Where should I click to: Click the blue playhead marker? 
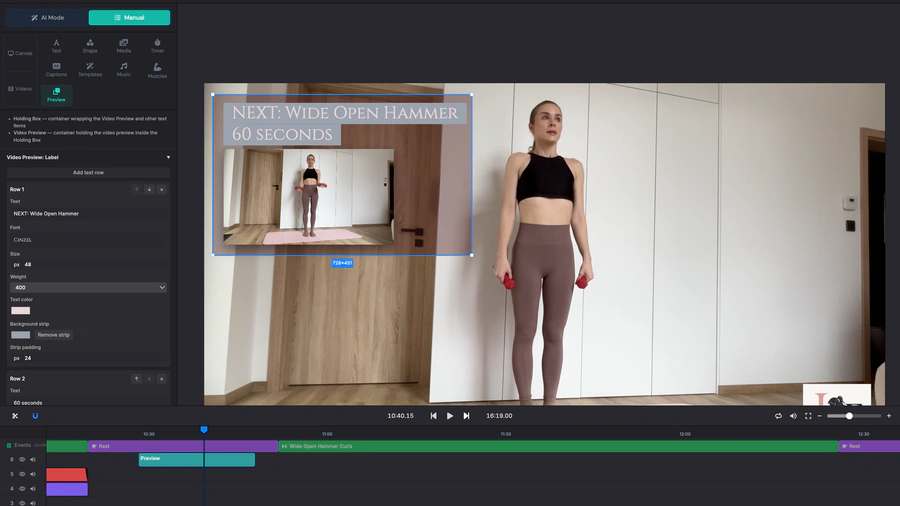(204, 430)
